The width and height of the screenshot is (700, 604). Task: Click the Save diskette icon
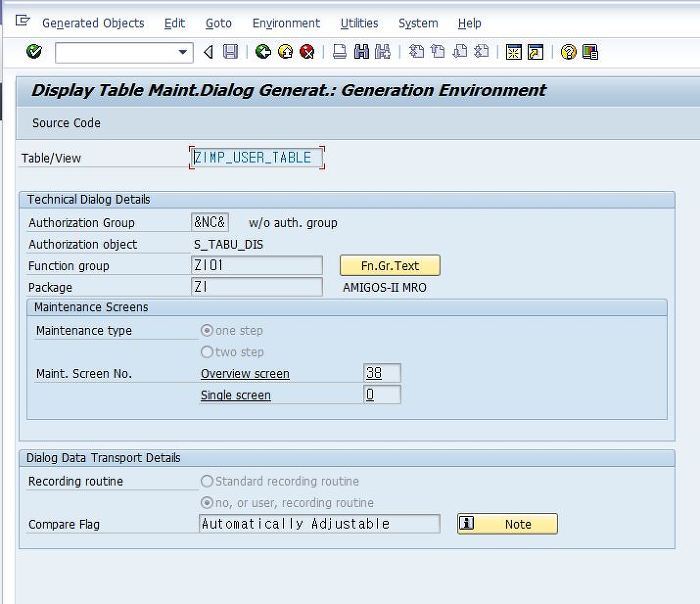[x=230, y=52]
